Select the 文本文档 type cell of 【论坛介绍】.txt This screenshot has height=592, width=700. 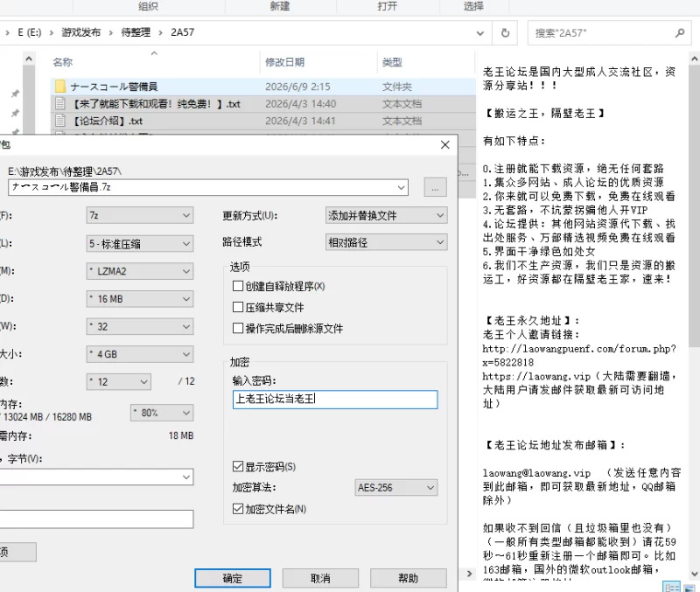point(402,121)
